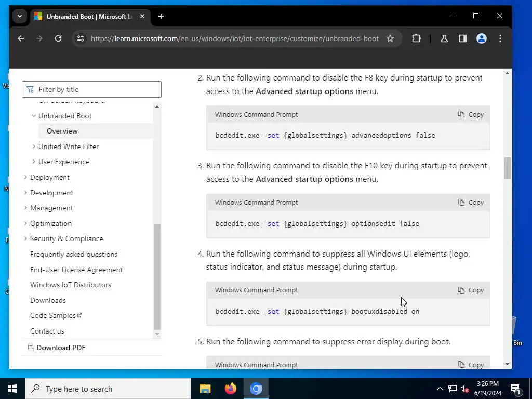This screenshot has width=532, height=399.
Task: Open the Downloads sidebar link
Action: [48, 301]
